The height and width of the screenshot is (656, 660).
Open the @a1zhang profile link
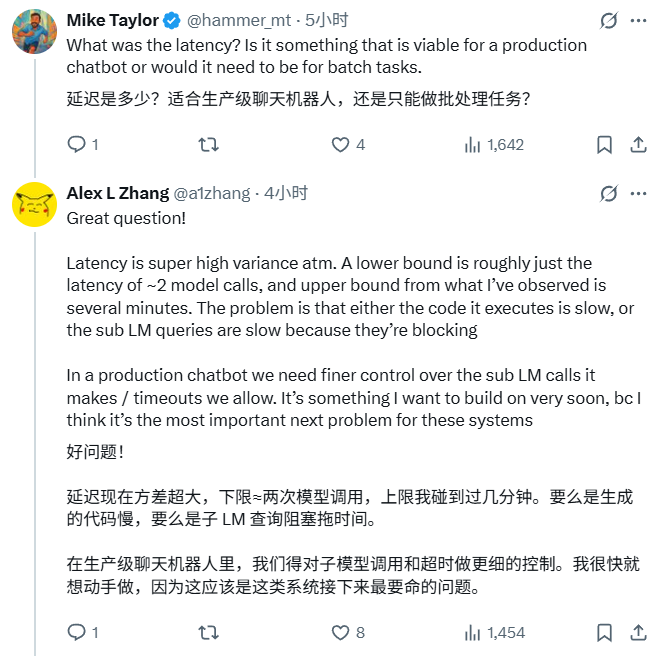click(x=214, y=193)
